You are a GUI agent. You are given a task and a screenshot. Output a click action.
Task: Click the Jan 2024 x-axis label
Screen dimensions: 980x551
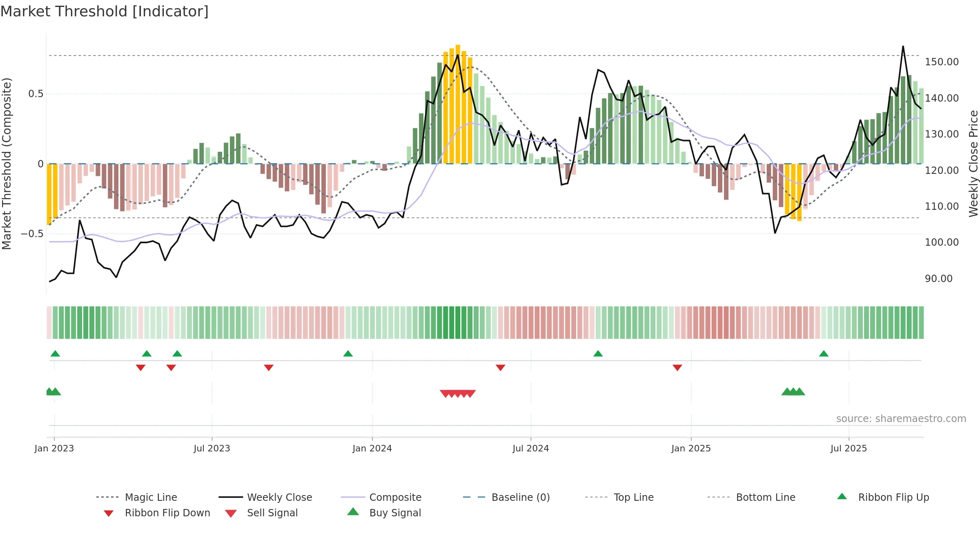[x=372, y=448]
